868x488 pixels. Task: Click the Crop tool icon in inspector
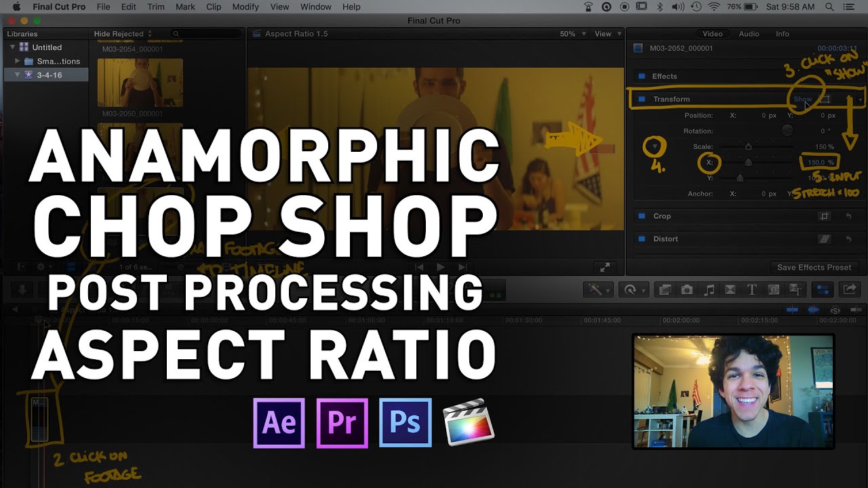point(825,216)
